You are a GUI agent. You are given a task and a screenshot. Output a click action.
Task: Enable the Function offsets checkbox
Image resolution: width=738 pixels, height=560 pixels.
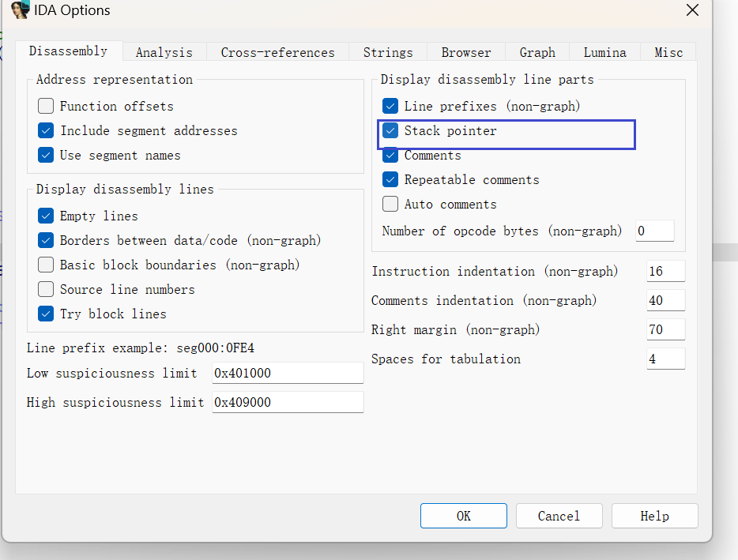coord(46,106)
